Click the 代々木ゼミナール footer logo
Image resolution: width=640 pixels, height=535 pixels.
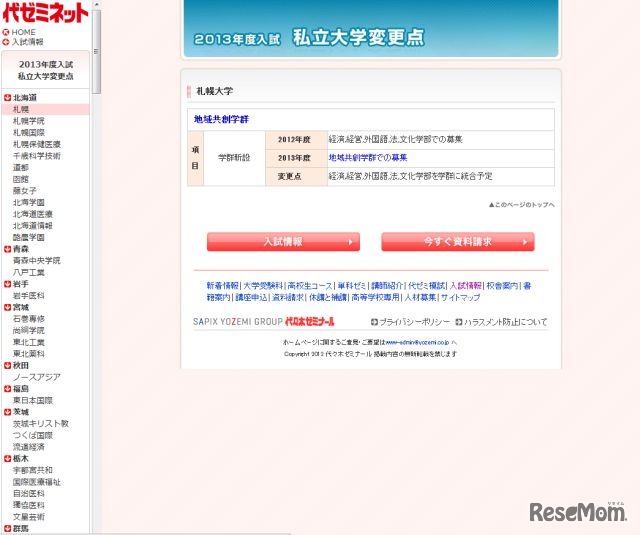click(310, 322)
